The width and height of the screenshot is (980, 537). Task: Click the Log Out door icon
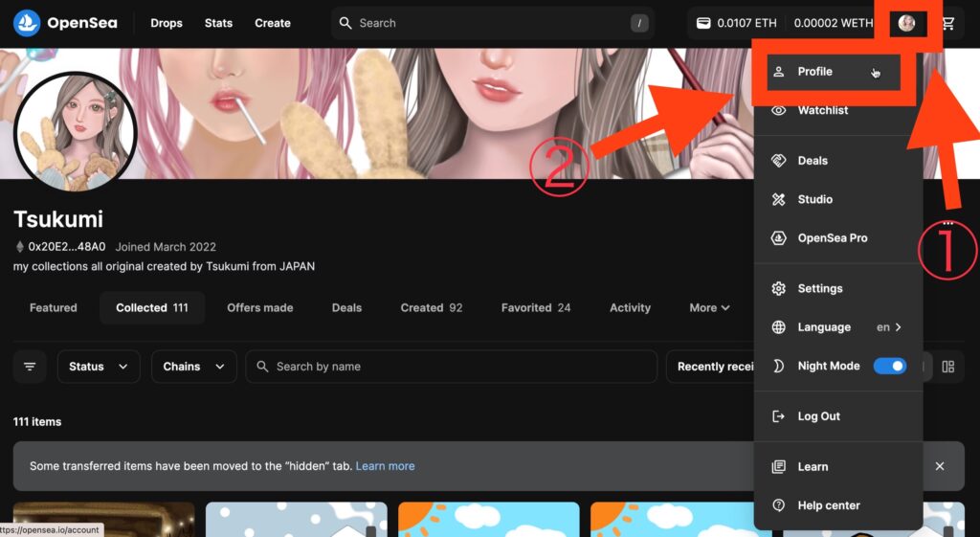pos(778,416)
